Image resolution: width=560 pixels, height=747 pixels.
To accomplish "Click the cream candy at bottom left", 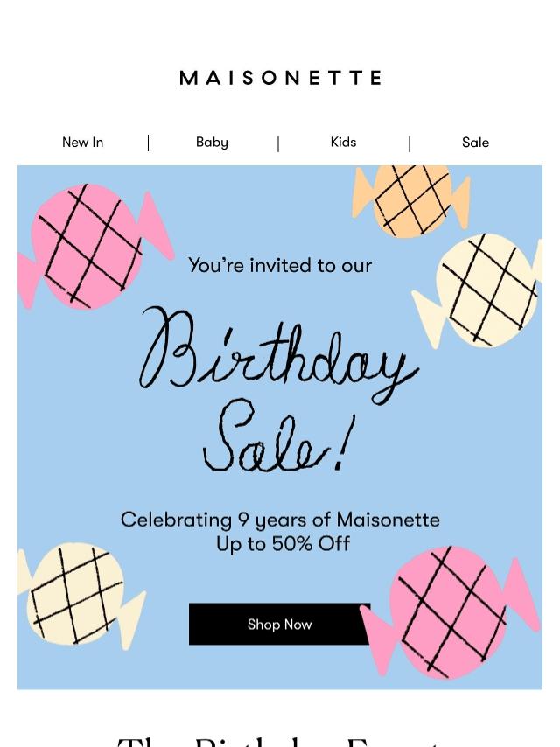I will [79, 595].
